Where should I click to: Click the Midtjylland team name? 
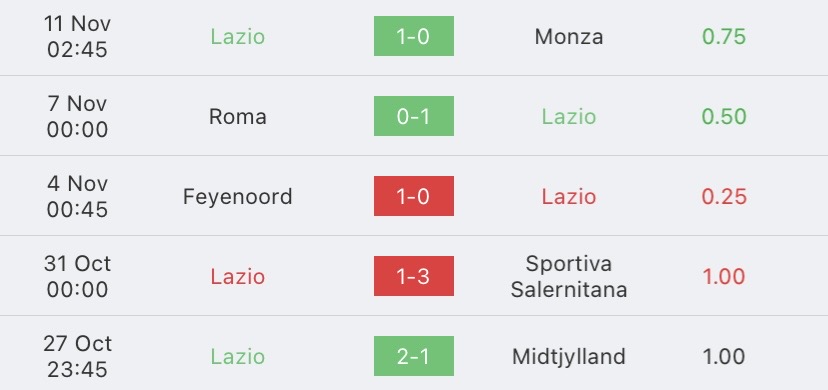click(x=569, y=357)
